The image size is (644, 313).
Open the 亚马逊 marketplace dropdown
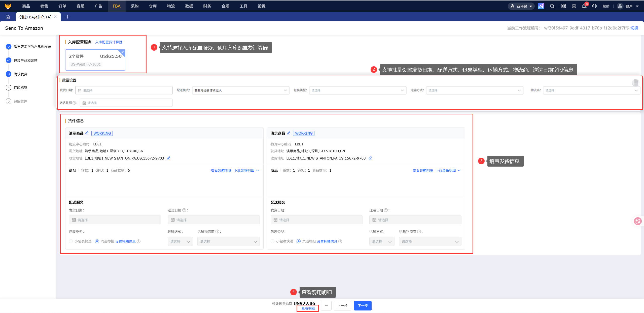tap(521, 6)
